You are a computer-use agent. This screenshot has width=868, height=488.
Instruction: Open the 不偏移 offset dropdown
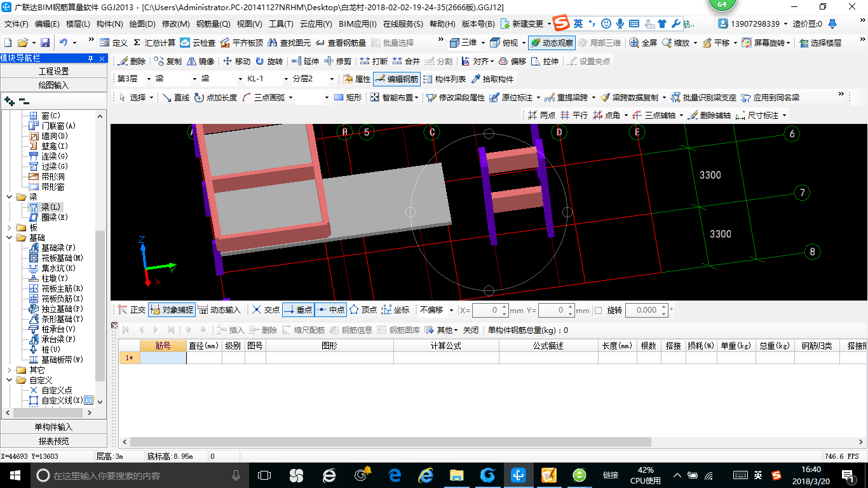click(x=452, y=311)
